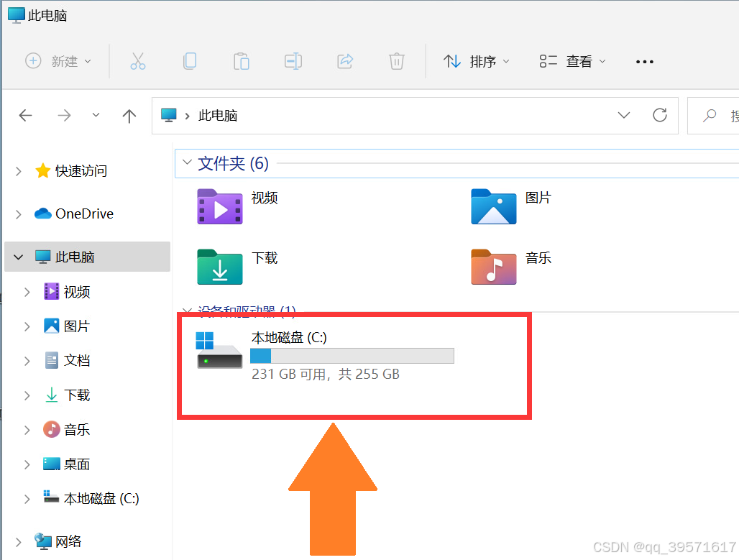Select the 本地磁盘 (C:) drive icon
This screenshot has height=560, width=739.
(x=219, y=350)
